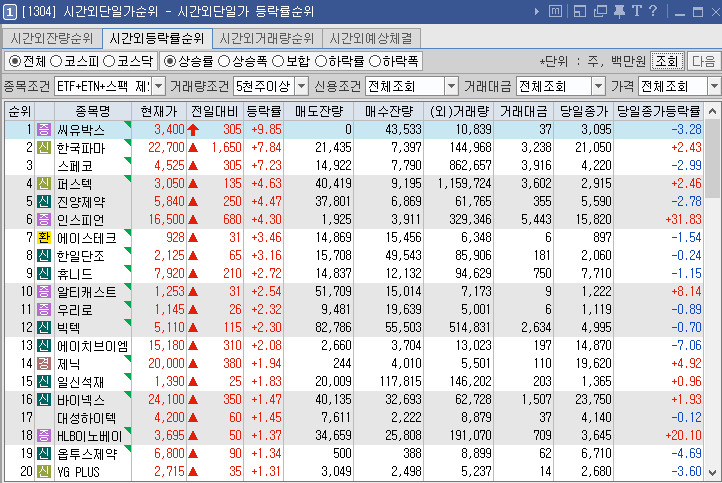Click the 신 badge next to 퍼스텍
This screenshot has height=483, width=722.
[x=44, y=183]
